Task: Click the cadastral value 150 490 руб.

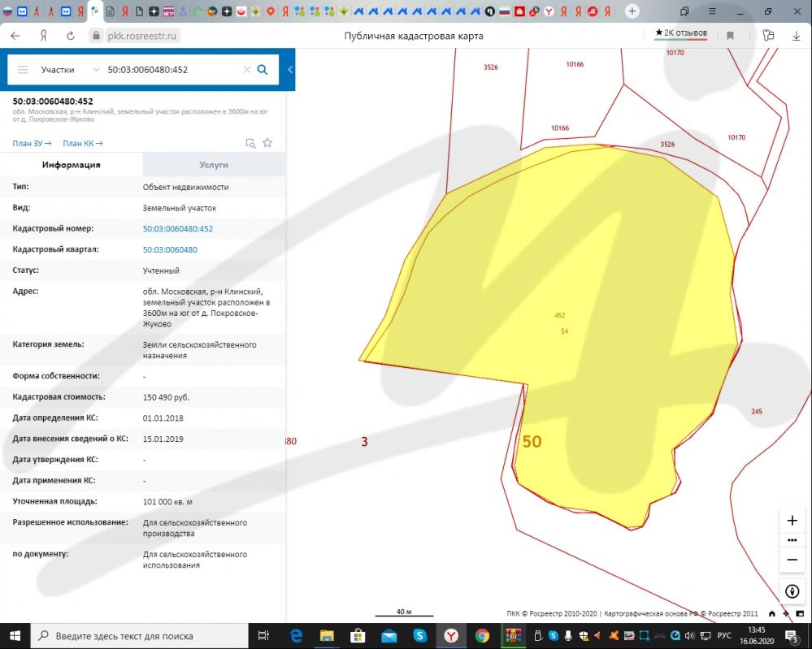Action: [x=167, y=397]
